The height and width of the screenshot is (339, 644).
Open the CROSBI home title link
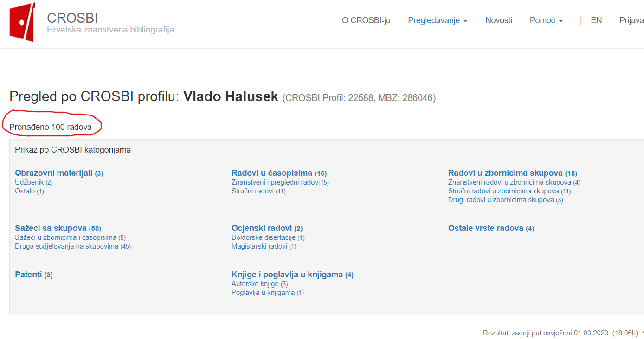coord(72,18)
